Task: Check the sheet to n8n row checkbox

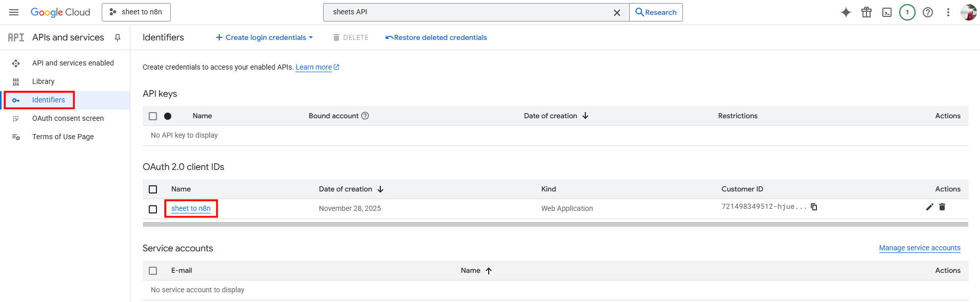Action: pyautogui.click(x=153, y=209)
